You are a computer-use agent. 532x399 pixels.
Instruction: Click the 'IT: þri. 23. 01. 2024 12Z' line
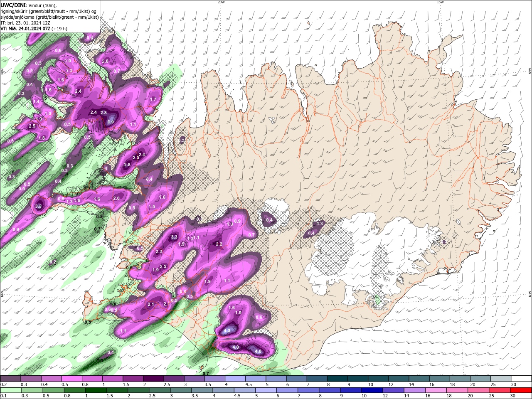point(25,23)
